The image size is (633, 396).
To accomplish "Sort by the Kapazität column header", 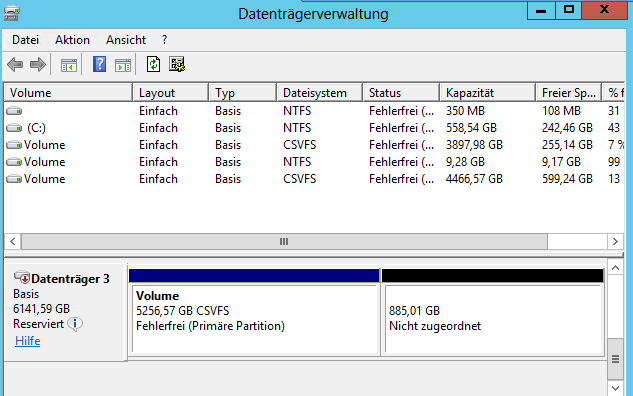I will 487,93.
